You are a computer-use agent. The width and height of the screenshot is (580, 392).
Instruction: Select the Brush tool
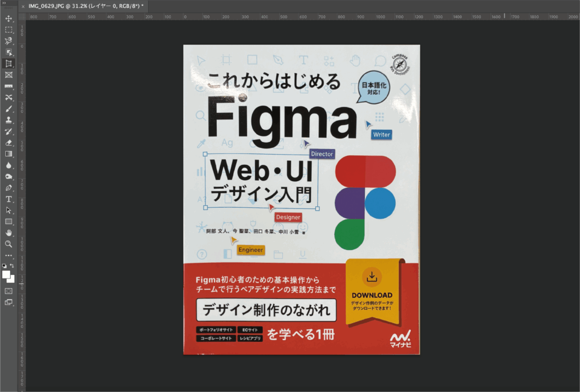pyautogui.click(x=8, y=109)
